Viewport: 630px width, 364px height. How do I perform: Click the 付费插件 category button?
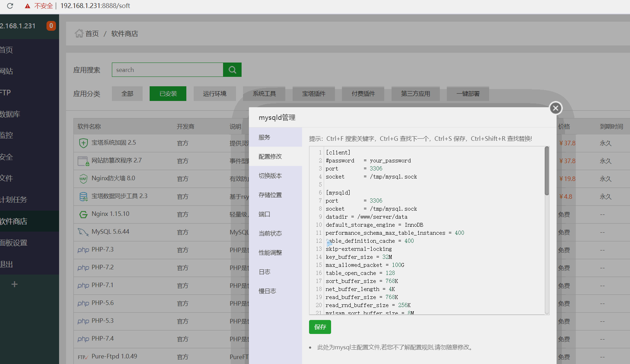(363, 94)
